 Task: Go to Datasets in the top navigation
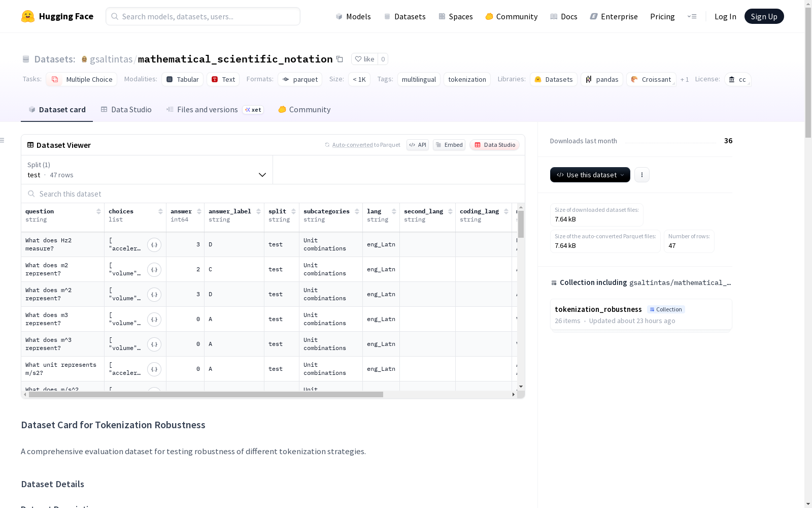(404, 16)
